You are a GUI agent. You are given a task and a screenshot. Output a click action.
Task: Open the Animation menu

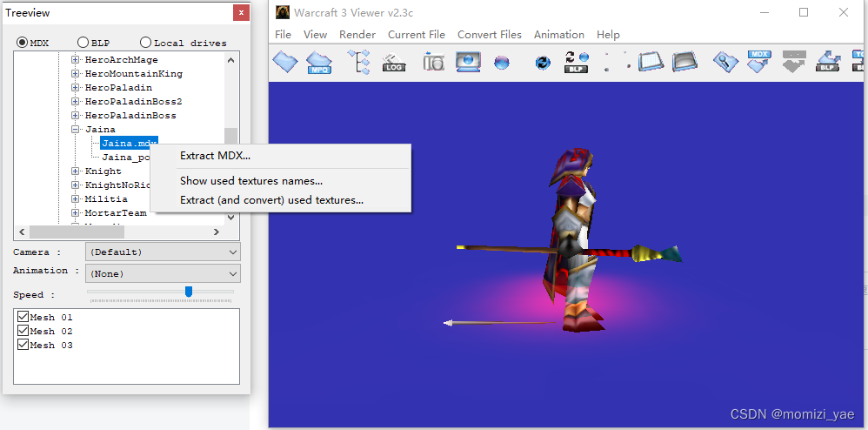[x=559, y=34]
